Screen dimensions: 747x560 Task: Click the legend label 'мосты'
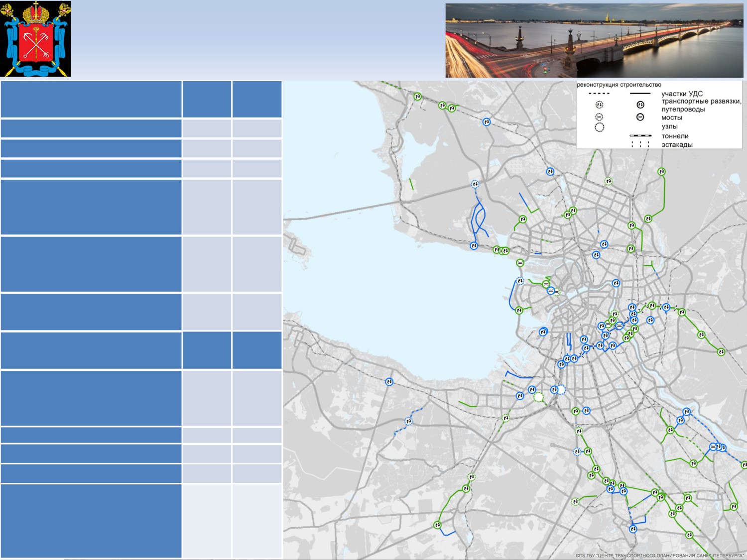point(671,117)
